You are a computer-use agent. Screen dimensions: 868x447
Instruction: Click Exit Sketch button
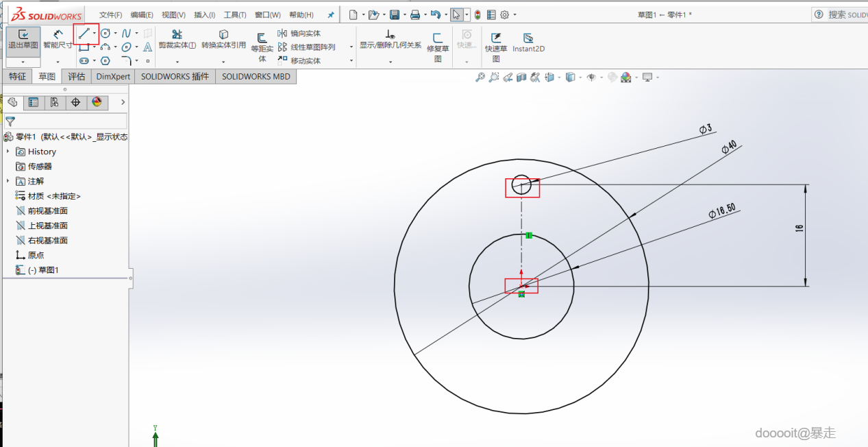pyautogui.click(x=23, y=39)
